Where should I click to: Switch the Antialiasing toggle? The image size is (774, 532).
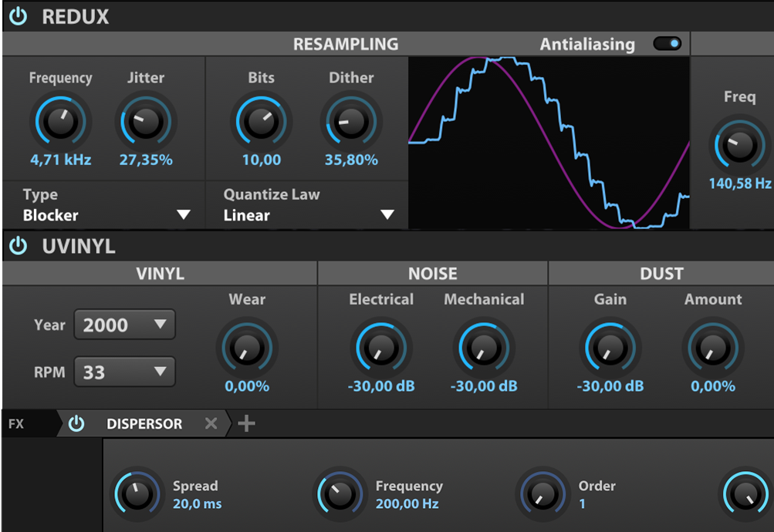point(668,43)
